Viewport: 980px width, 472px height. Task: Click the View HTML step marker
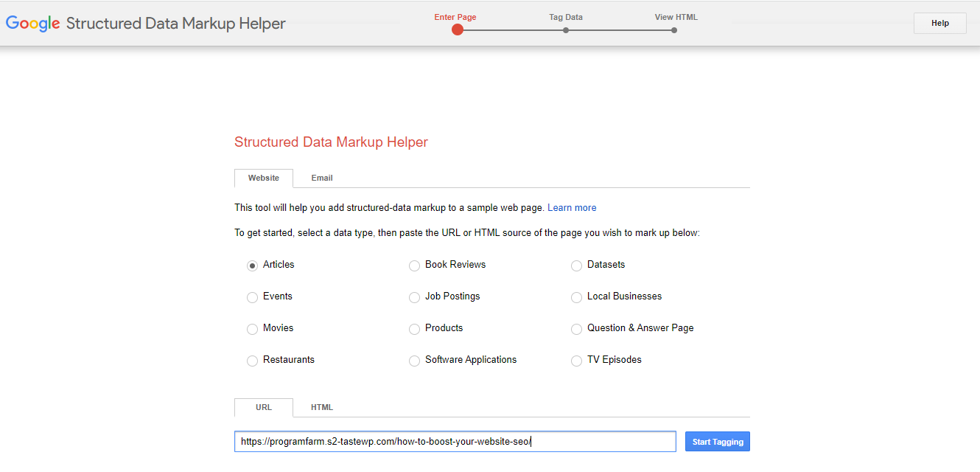674,30
